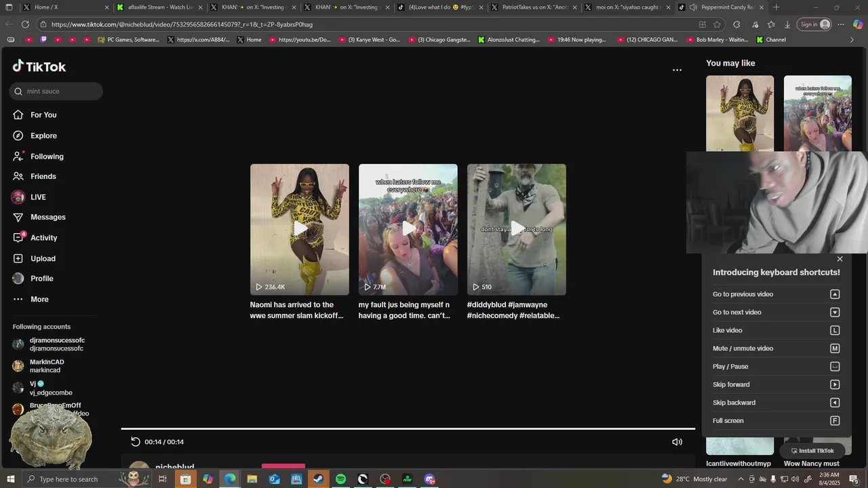
Task: Open the MarkinCAD following account
Action: click(x=47, y=366)
